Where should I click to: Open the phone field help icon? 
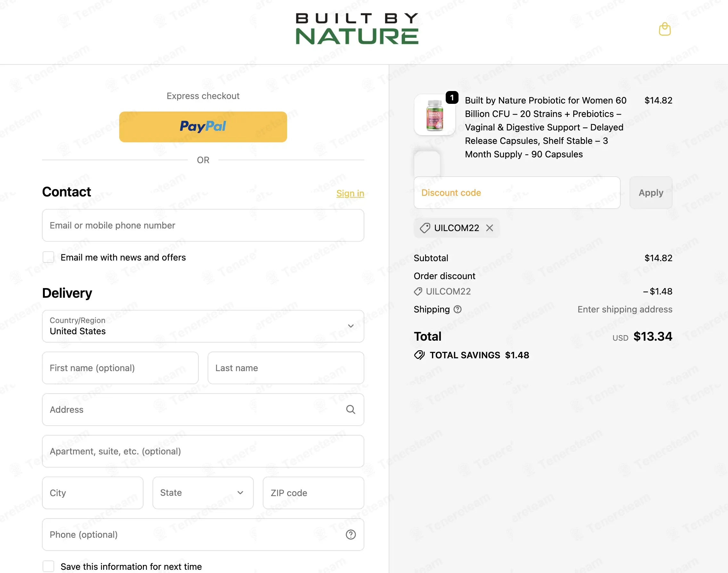[x=351, y=535]
